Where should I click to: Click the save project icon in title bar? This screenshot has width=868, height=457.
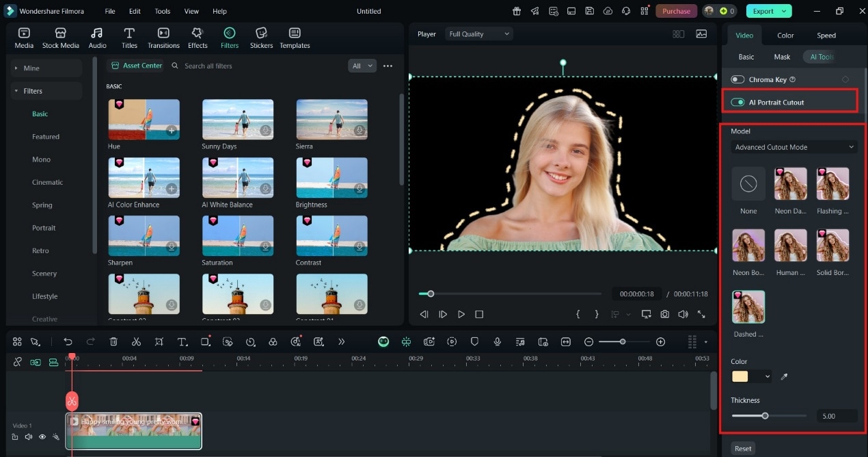(589, 11)
